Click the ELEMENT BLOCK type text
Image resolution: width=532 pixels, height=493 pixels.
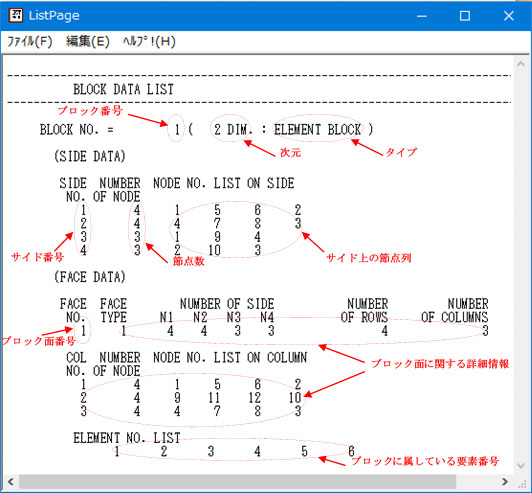coord(318,130)
